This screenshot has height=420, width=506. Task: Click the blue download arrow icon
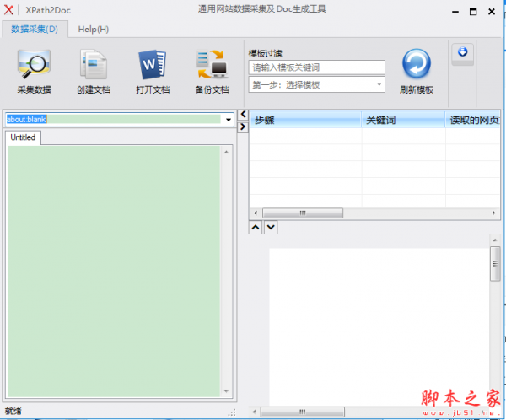point(463,53)
